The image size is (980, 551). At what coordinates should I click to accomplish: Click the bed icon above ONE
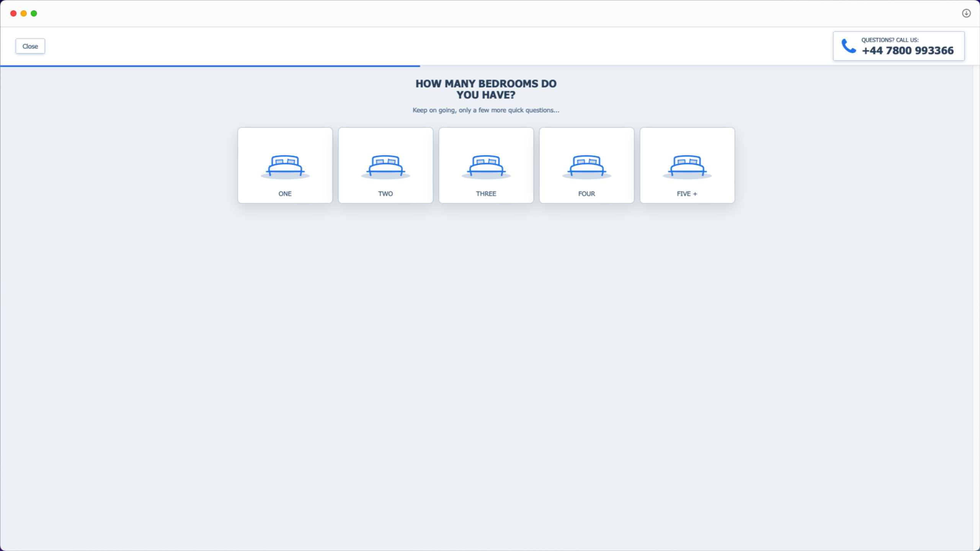[x=285, y=166]
